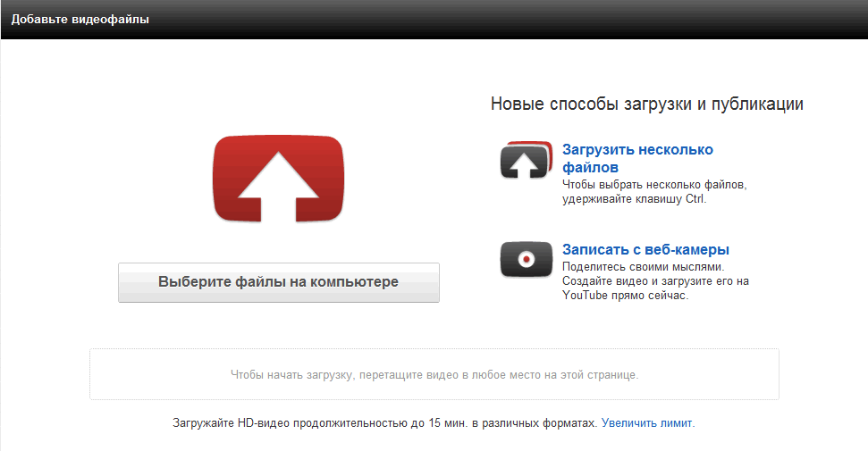Click the empty area of the black header bar
The height and width of the screenshot is (451, 868).
coord(498,20)
